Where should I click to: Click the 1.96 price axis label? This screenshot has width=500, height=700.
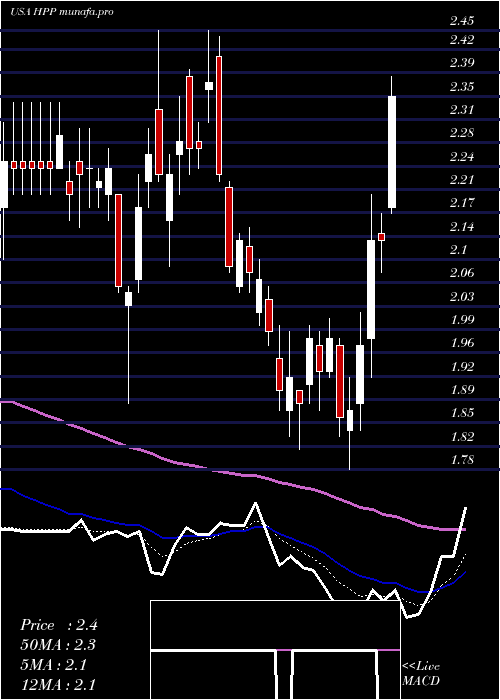462,343
